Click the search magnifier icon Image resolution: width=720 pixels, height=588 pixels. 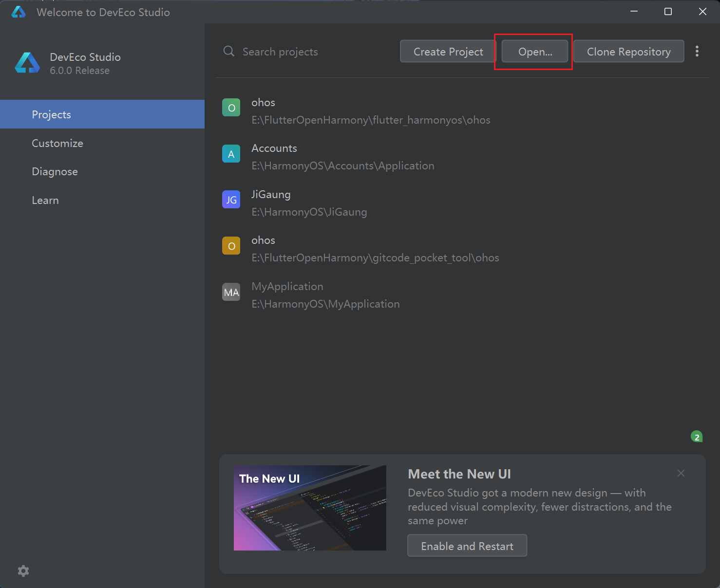click(229, 51)
